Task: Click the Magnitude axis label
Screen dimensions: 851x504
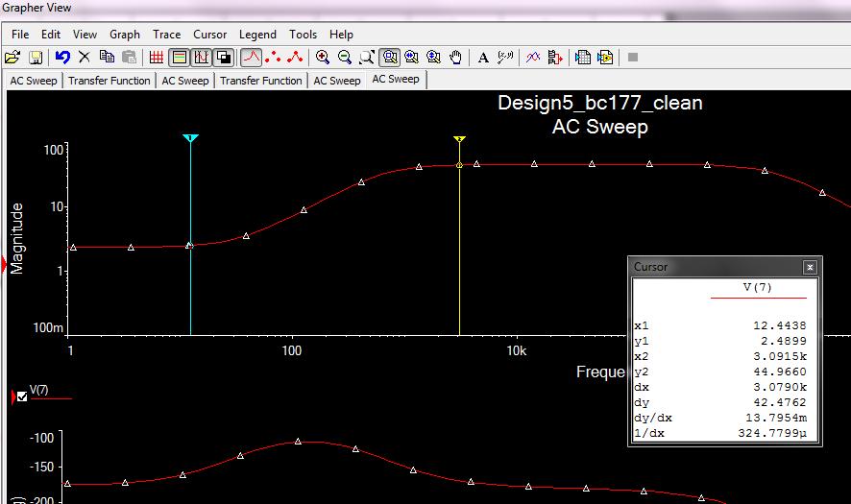Action: 17,239
